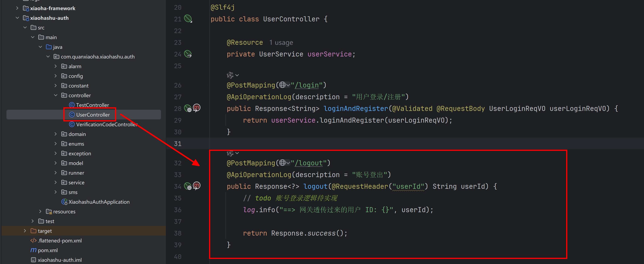The image size is (644, 264).
Task: Click the "1 usage" inlay hint
Action: tap(281, 43)
